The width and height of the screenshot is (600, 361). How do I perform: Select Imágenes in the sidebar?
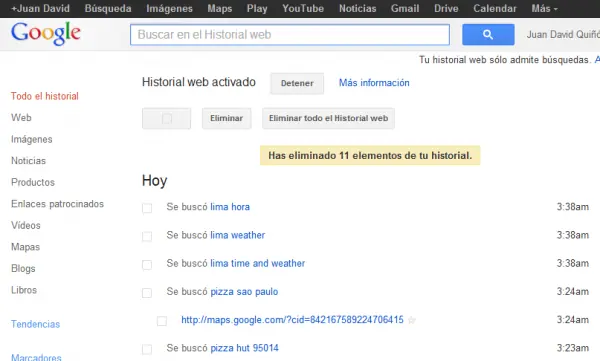point(32,139)
